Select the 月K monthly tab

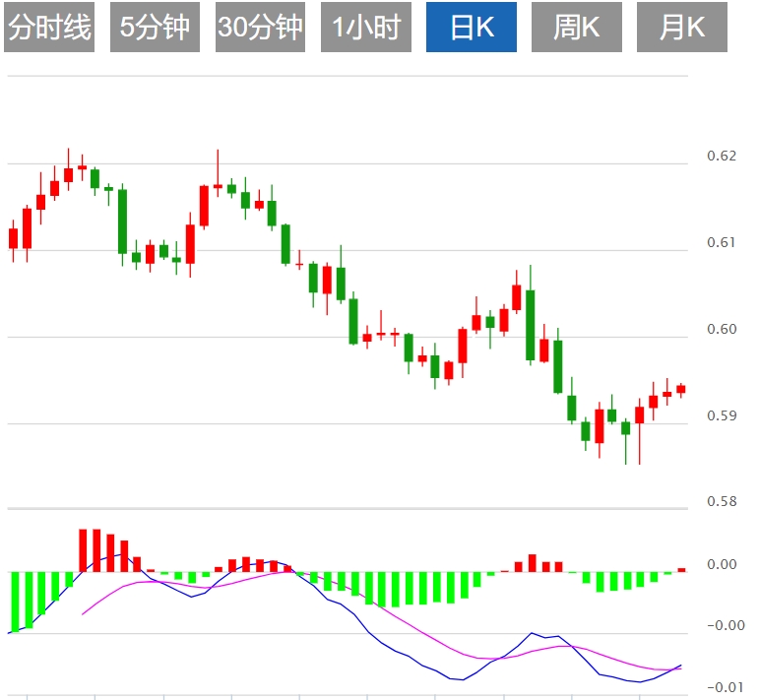coord(681,28)
